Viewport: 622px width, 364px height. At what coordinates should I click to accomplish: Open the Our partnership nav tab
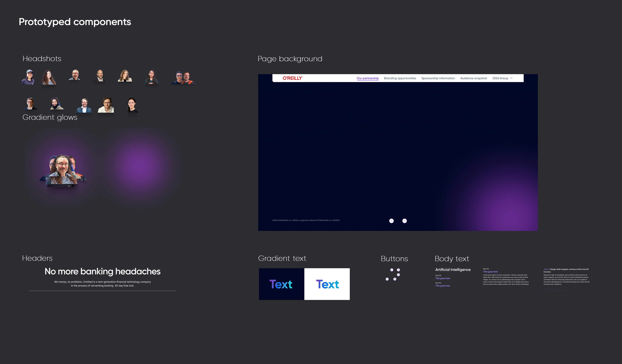[368, 78]
